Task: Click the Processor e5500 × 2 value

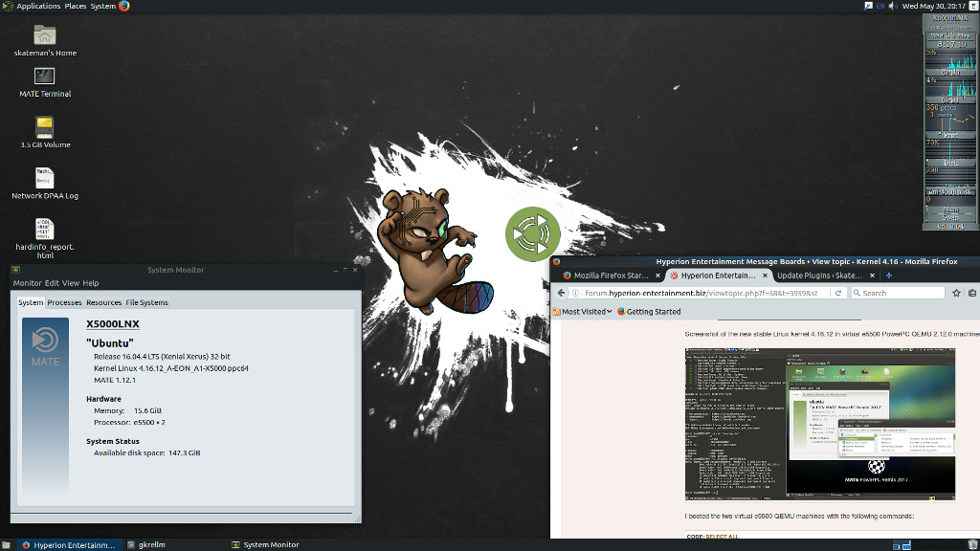Action: (x=149, y=423)
